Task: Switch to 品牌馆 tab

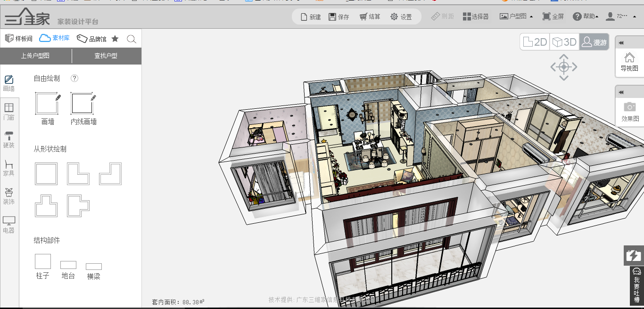Action: (x=91, y=39)
